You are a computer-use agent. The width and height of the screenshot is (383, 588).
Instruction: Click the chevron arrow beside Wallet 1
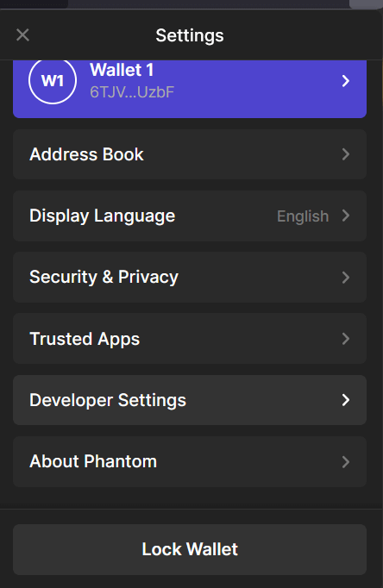[x=346, y=81]
